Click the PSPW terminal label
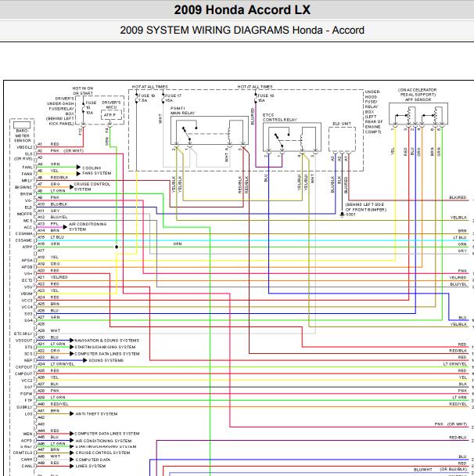474x476 pixels. [x=27, y=394]
